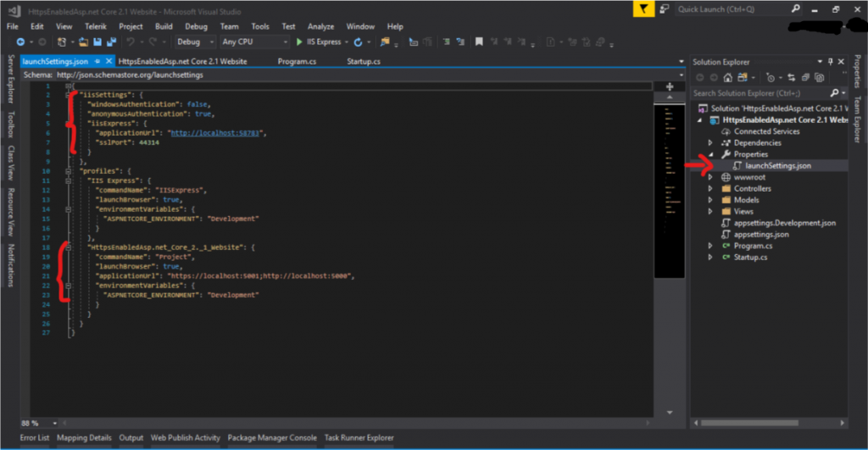
Task: Open the Telerik menu
Action: [x=95, y=26]
